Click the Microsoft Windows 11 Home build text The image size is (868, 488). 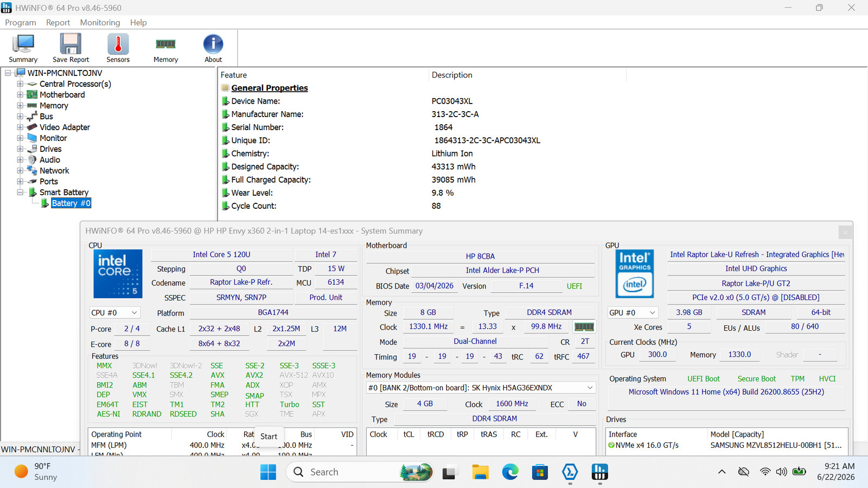(726, 391)
